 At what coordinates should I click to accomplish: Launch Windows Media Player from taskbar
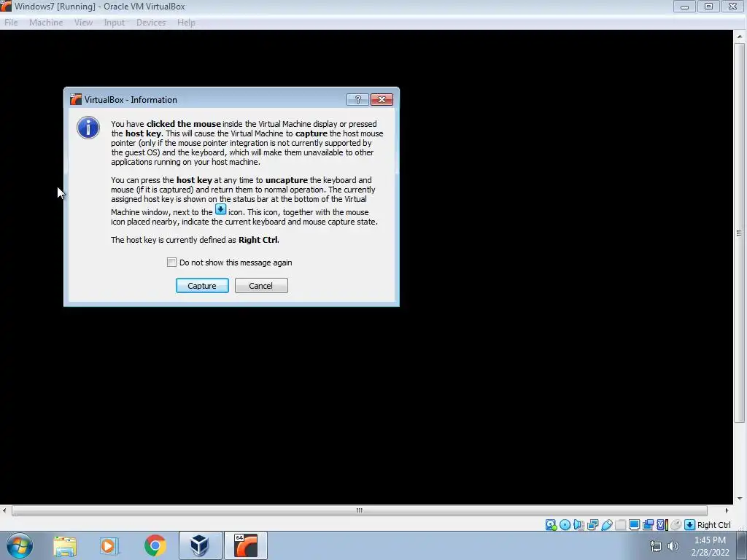coord(109,545)
